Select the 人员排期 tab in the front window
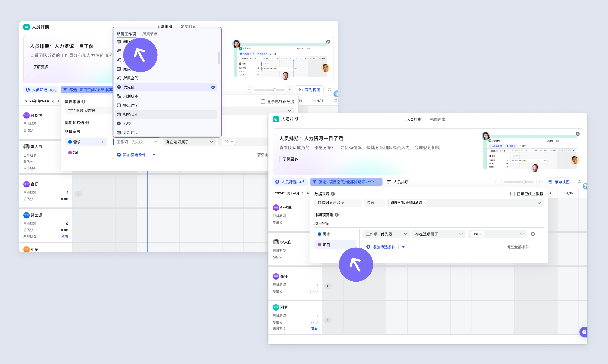The width and height of the screenshot is (608, 364). point(414,119)
